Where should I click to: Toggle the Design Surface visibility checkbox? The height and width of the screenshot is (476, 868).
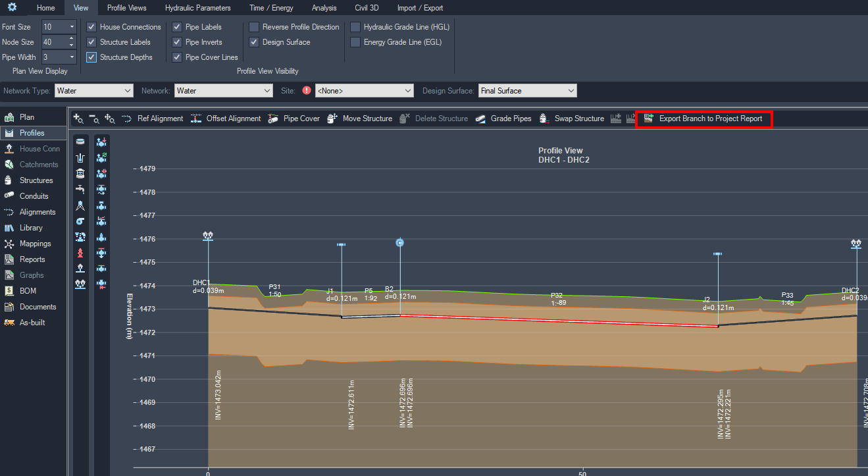[x=254, y=42]
